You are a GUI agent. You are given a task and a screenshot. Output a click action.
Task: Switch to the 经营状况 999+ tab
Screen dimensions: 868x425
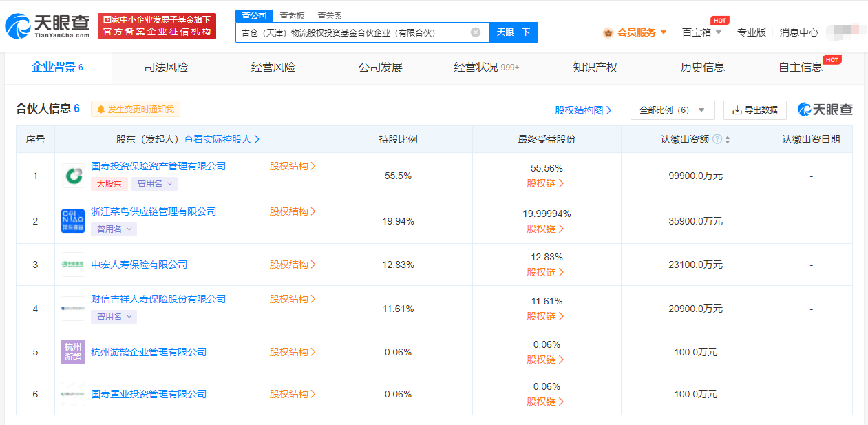coord(487,68)
